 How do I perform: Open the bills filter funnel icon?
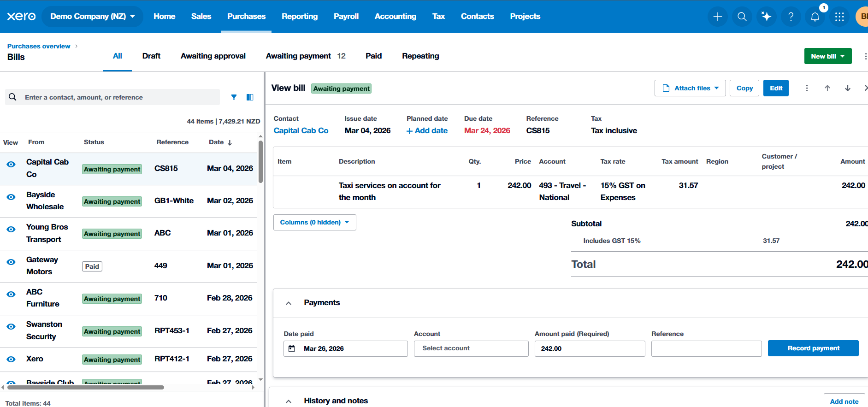coord(234,97)
